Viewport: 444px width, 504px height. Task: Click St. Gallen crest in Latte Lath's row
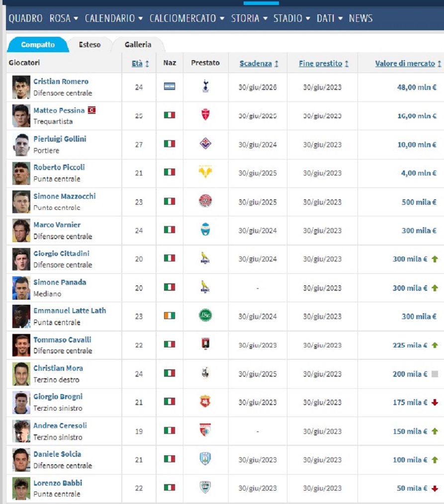tap(205, 316)
